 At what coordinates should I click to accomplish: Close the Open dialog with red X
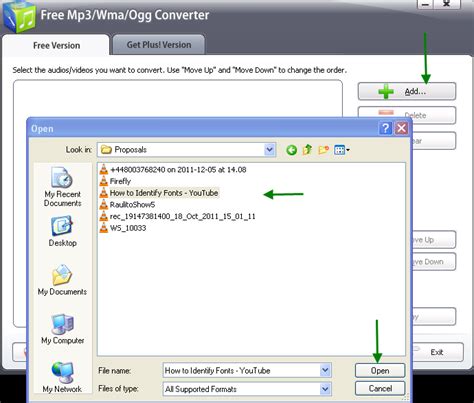[402, 128]
